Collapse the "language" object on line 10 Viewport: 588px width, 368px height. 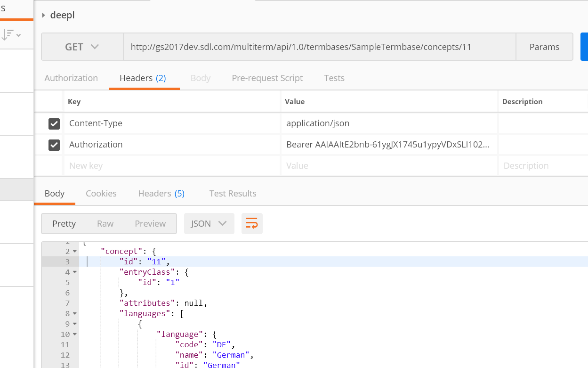pyautogui.click(x=75, y=335)
